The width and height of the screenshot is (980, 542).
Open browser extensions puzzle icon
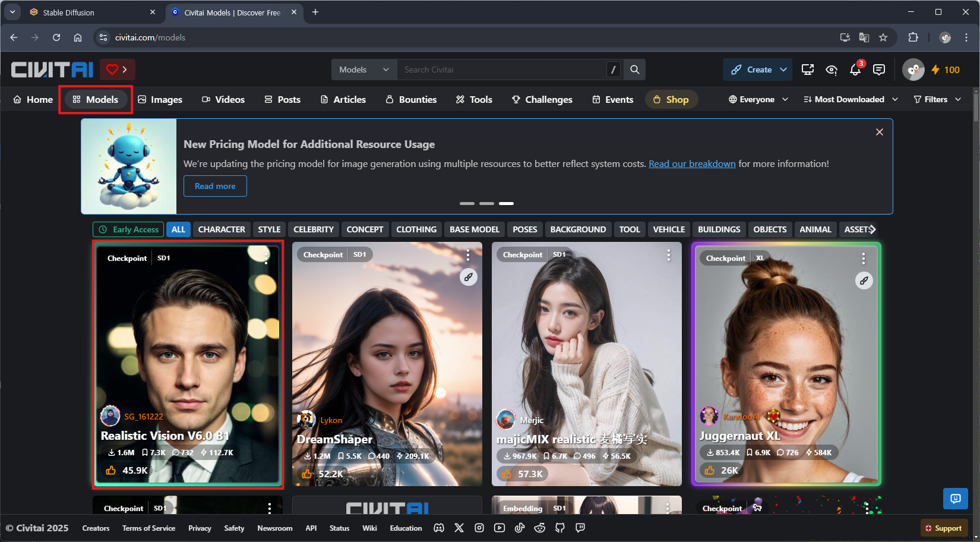[913, 37]
